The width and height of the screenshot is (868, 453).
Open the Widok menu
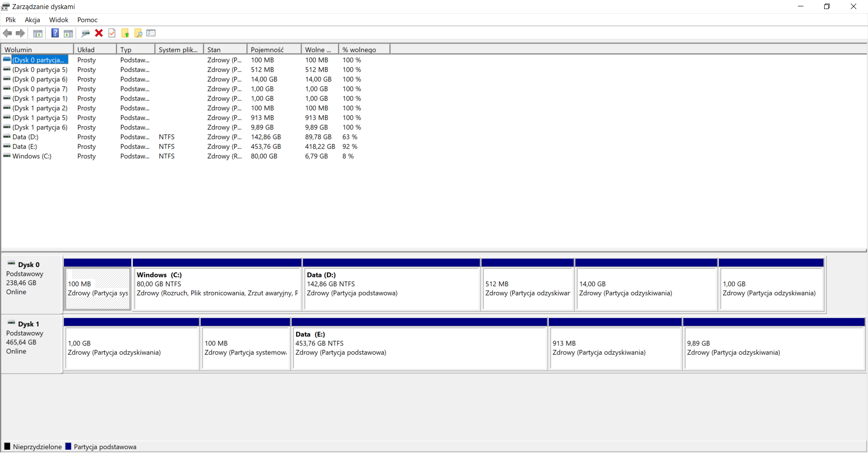pyautogui.click(x=59, y=20)
